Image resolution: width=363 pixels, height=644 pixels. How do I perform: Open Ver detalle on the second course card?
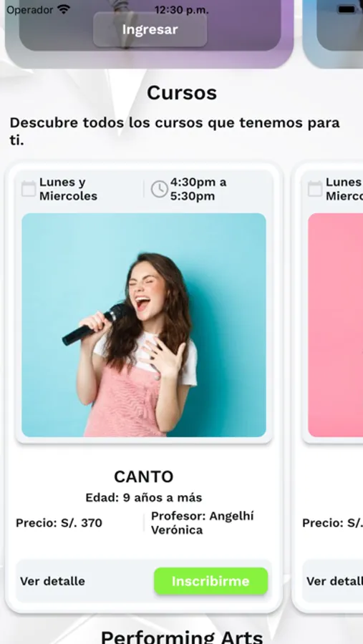tap(334, 581)
